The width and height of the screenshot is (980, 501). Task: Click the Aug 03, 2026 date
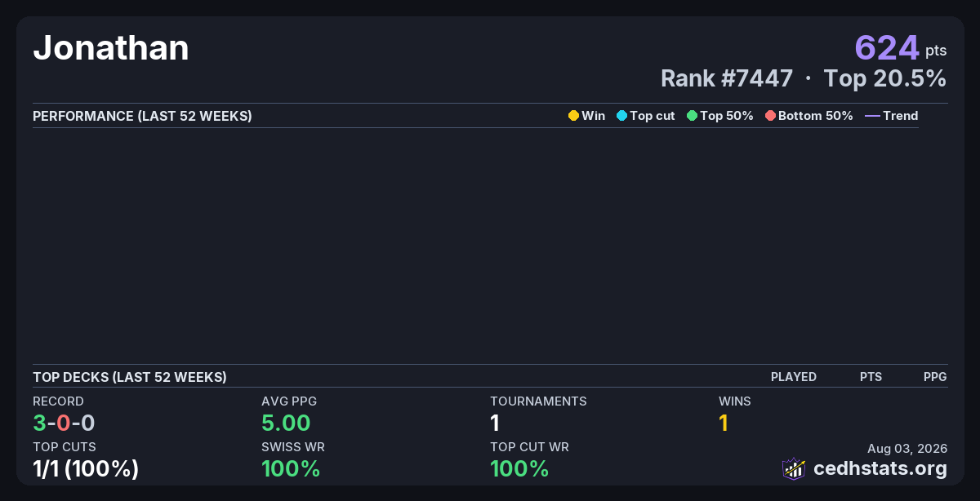tap(907, 448)
